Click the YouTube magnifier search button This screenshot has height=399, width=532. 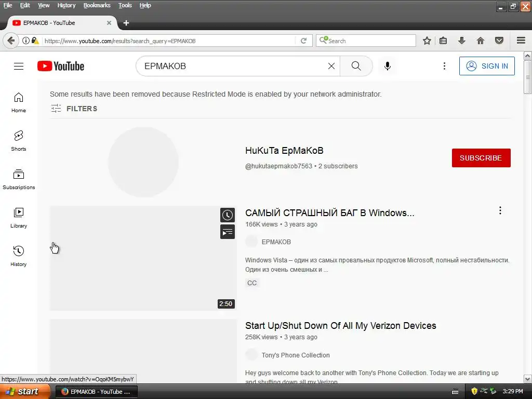pyautogui.click(x=356, y=66)
